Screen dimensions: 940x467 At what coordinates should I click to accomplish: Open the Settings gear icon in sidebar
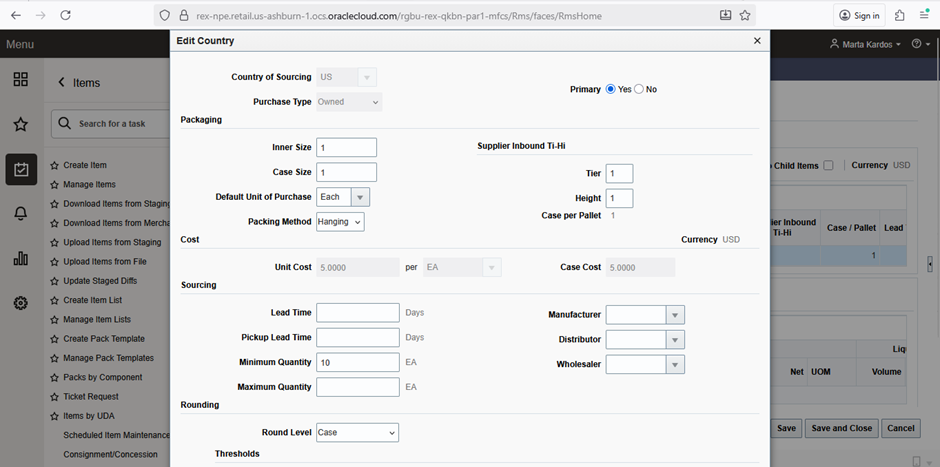(x=20, y=303)
